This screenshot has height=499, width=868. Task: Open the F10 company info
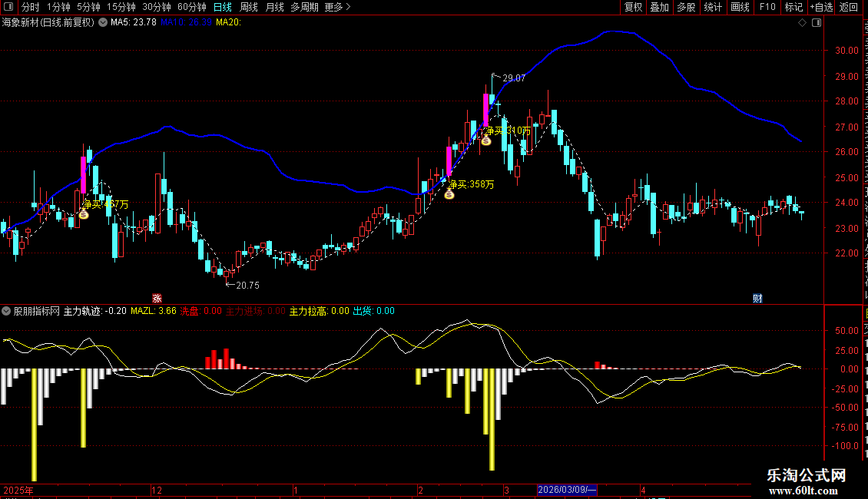[767, 7]
